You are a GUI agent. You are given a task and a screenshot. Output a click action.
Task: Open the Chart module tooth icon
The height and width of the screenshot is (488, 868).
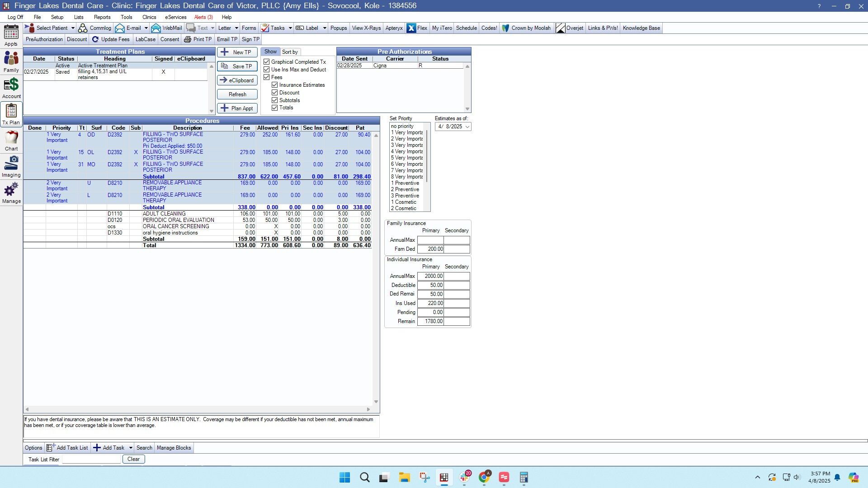tap(11, 137)
